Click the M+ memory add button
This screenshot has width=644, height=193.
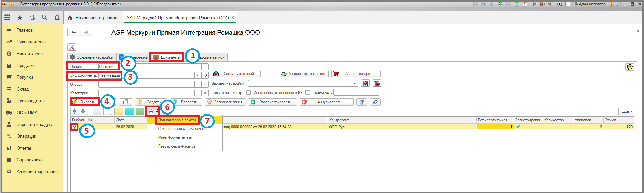pyautogui.click(x=542, y=4)
